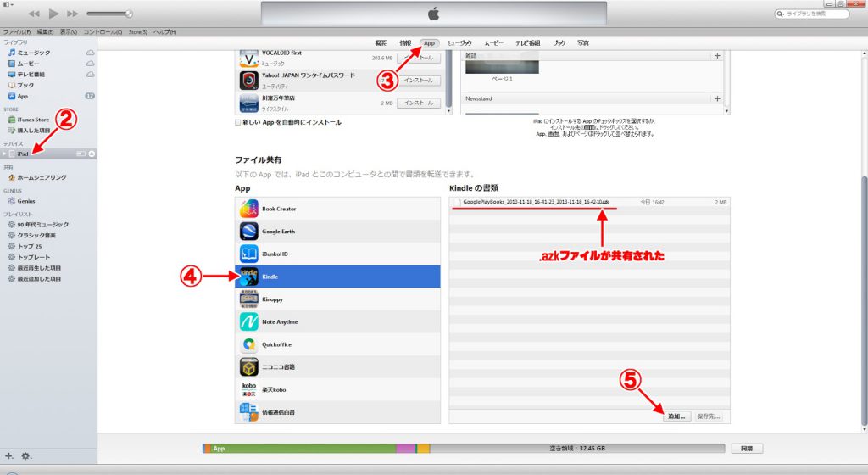Image resolution: width=868 pixels, height=475 pixels.
Task: Select the iBunkoHD app icon
Action: click(249, 254)
